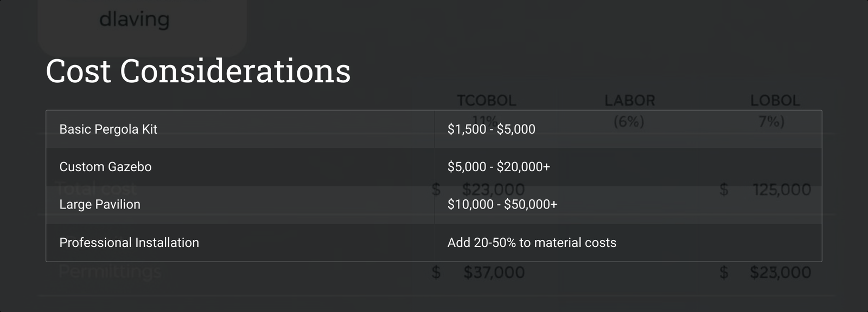Screen dimensions: 868x312
Task: Click the faded Total cost row label
Action: tap(98, 189)
